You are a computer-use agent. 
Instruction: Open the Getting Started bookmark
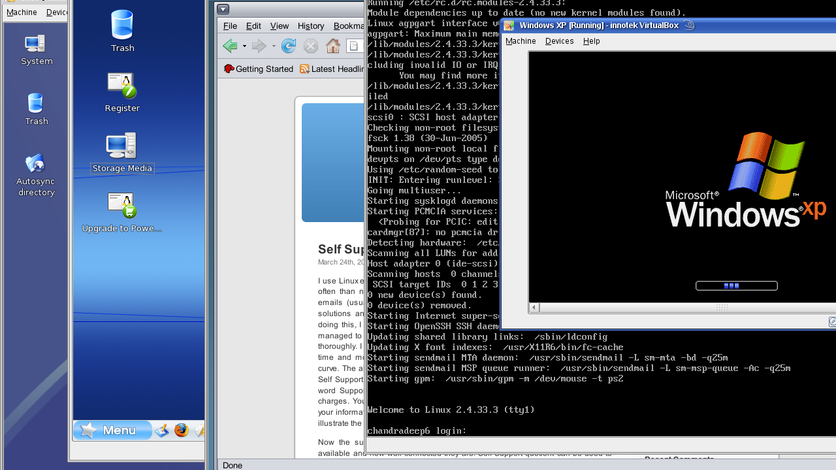[x=259, y=69]
